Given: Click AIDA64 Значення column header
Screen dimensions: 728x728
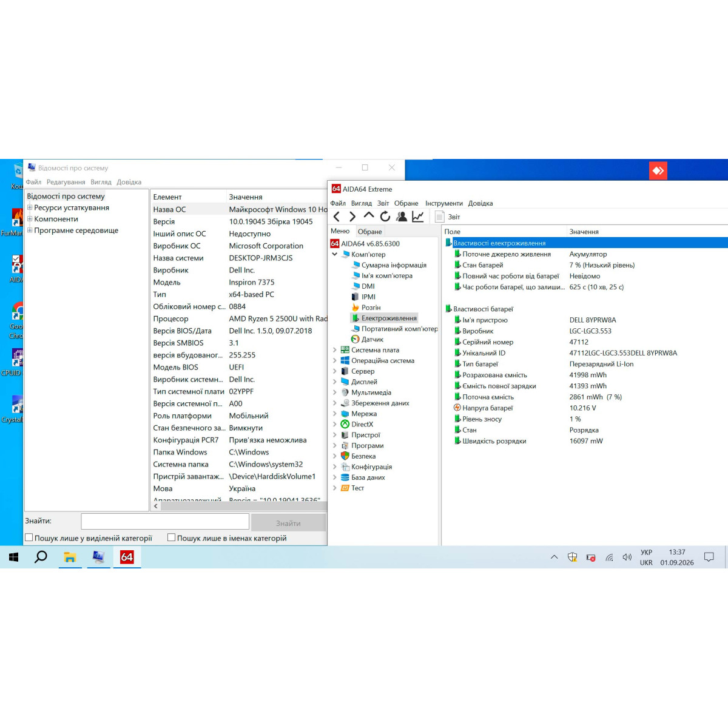Looking at the screenshot, I should pos(647,232).
